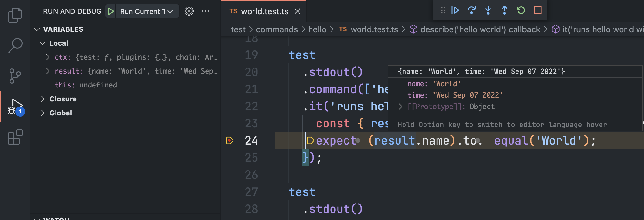Step out of current function
The height and width of the screenshot is (220, 644).
click(x=504, y=10)
